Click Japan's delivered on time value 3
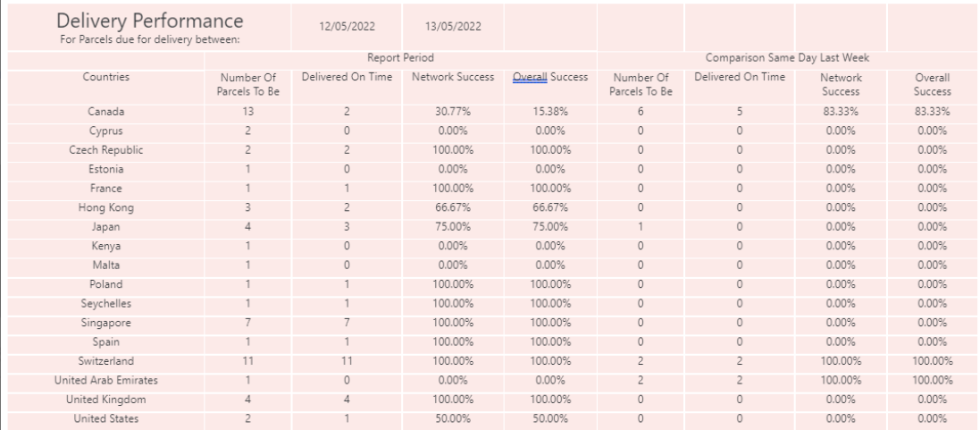 (347, 227)
